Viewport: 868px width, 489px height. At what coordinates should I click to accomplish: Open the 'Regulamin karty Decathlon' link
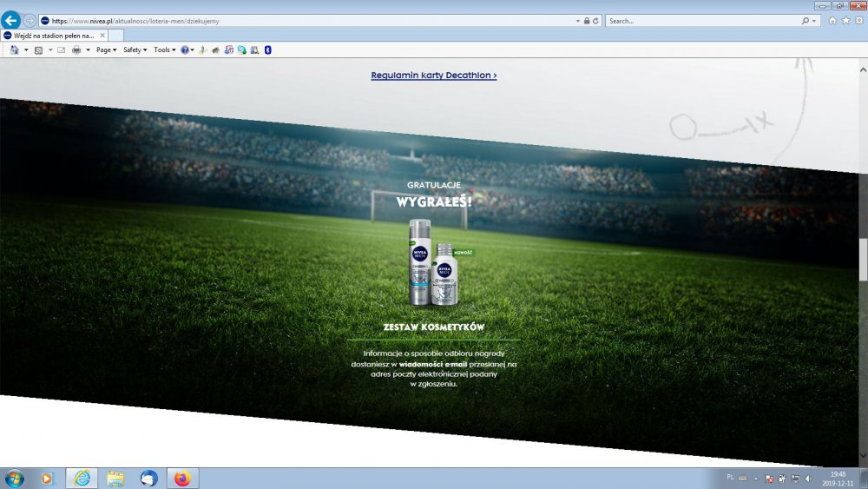(x=433, y=76)
